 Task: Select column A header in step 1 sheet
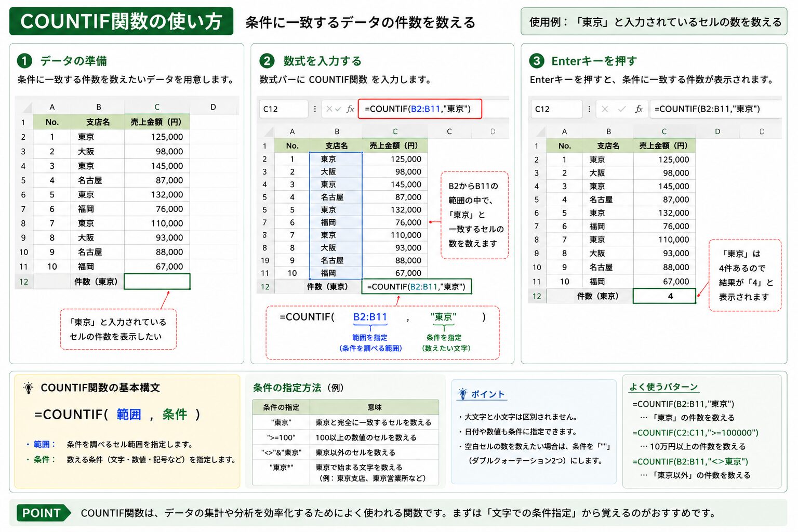52,107
